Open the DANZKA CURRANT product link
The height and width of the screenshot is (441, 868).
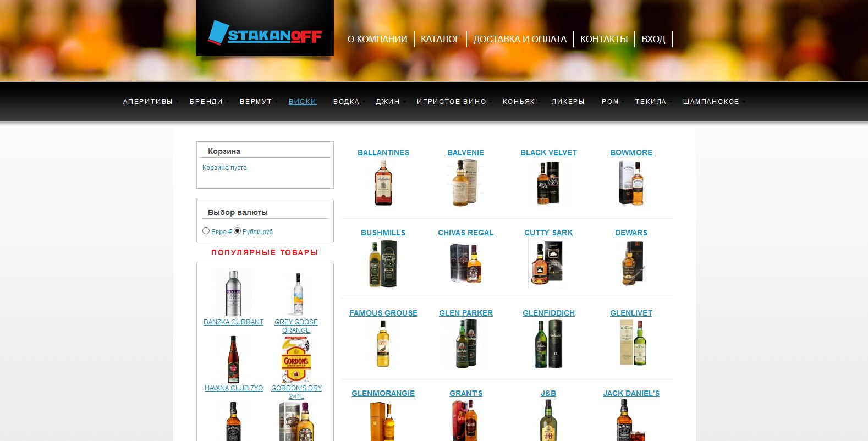pos(233,322)
